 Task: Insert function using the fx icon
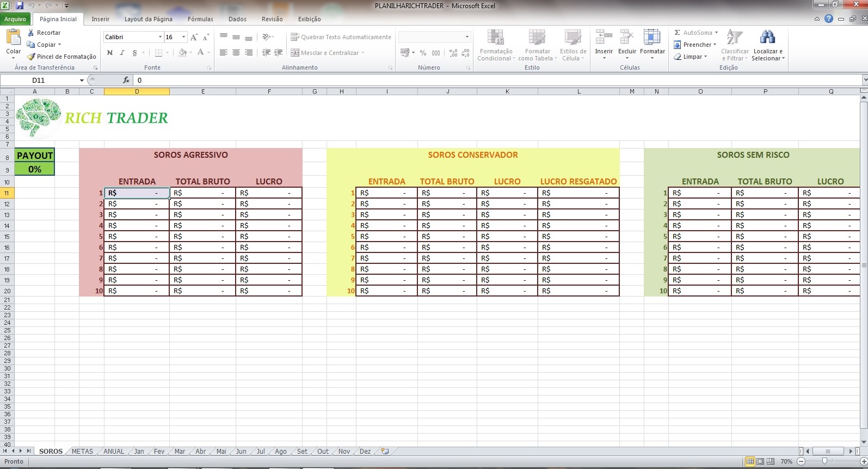[x=126, y=80]
